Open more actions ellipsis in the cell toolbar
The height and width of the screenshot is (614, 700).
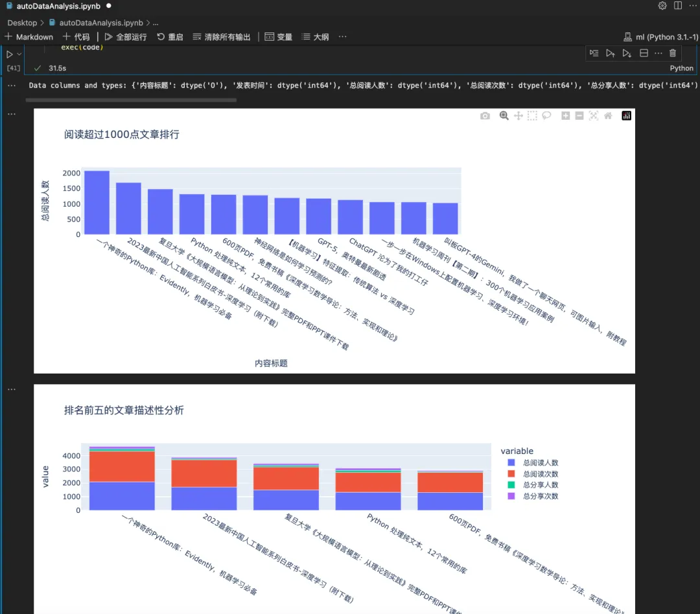(659, 53)
